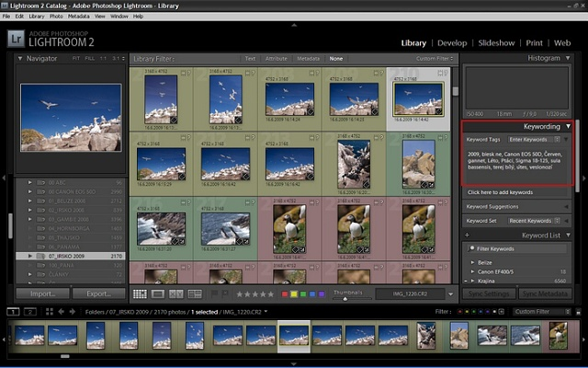Viewport: 588px width, 368px height.
Task: Collapse the Navigator panel triangle
Action: click(x=20, y=59)
